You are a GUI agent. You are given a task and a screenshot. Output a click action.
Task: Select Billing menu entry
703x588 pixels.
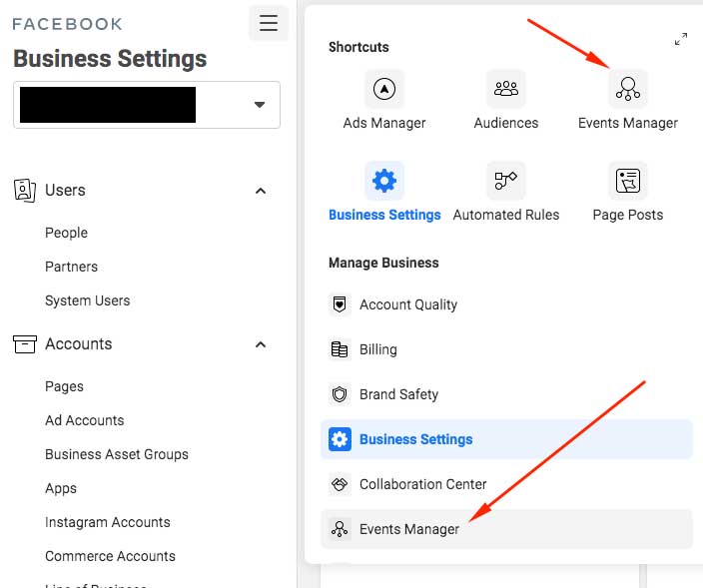506,349
